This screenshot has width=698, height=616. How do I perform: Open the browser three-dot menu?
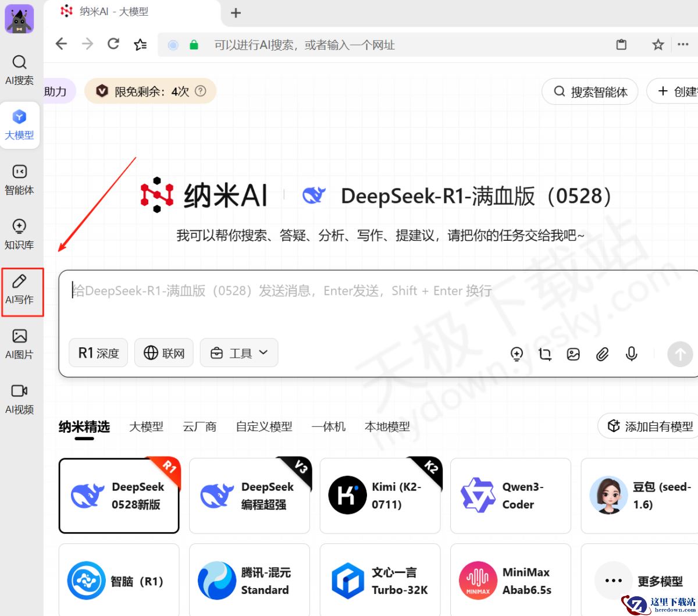point(683,45)
